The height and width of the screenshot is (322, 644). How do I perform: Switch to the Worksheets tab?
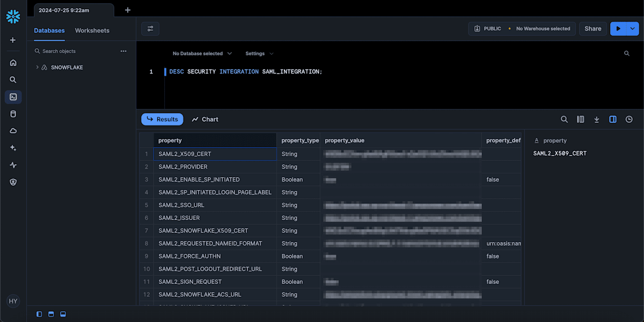(92, 31)
